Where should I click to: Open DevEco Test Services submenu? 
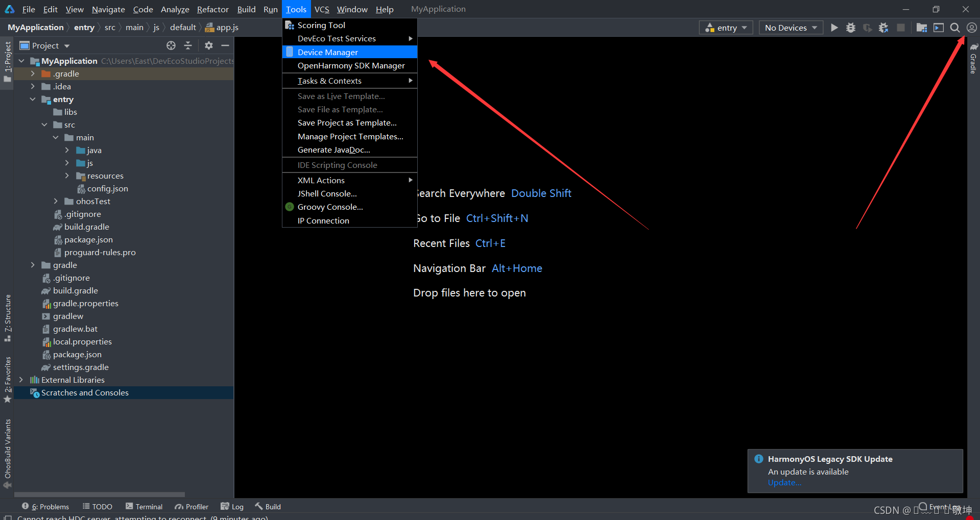coord(350,38)
